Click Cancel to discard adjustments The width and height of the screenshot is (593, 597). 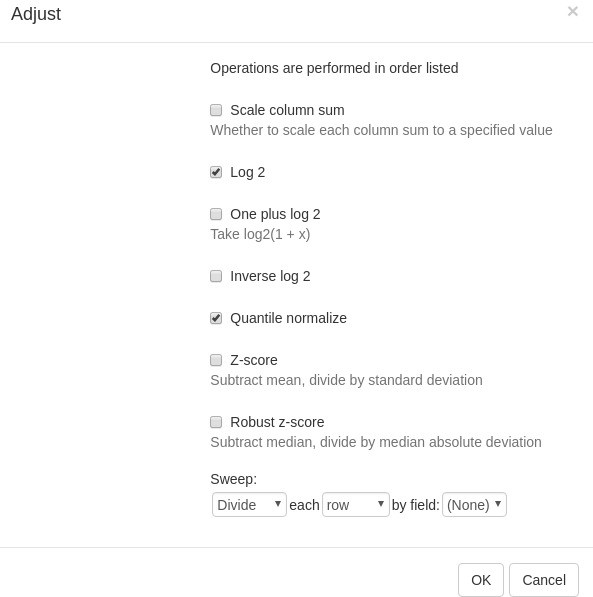click(x=544, y=580)
